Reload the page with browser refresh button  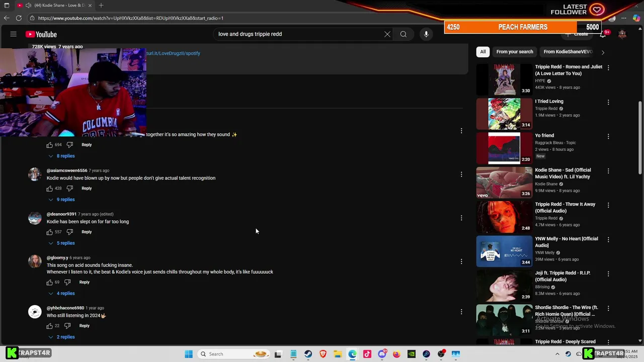[x=19, y=18]
